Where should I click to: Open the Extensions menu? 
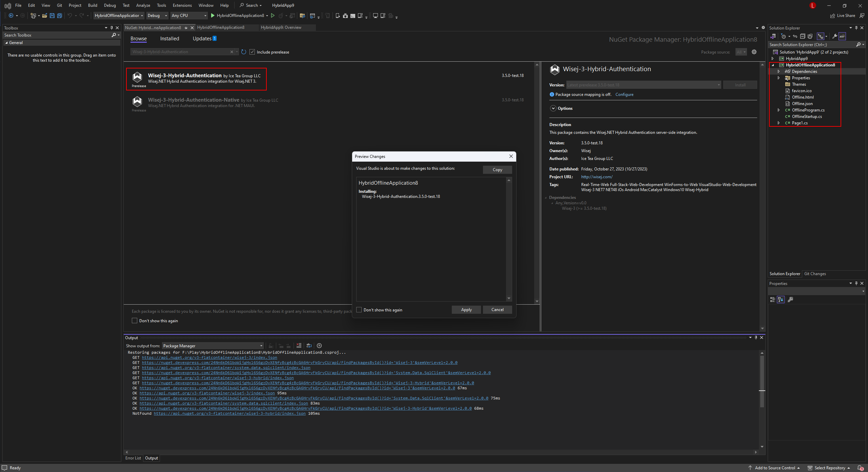click(x=182, y=5)
